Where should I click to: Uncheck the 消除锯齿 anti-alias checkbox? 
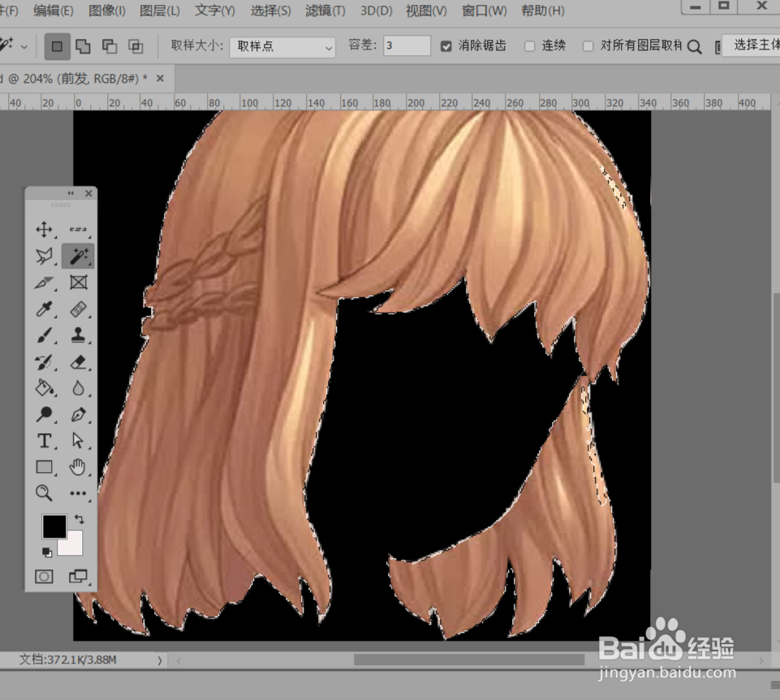pos(446,46)
